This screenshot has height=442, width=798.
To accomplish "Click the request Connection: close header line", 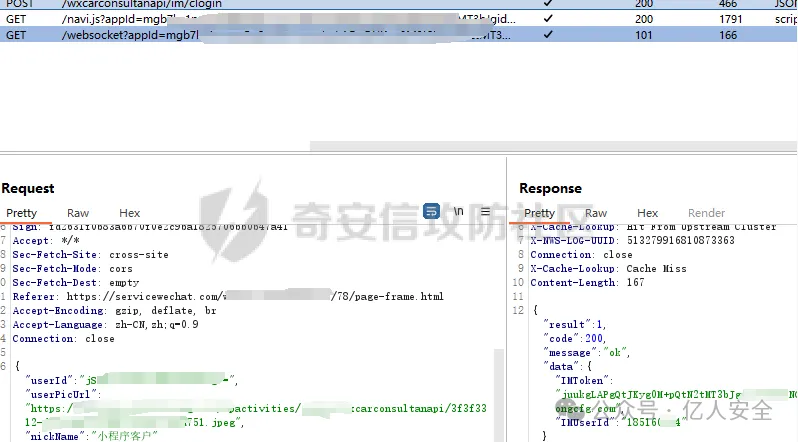I will tap(64, 339).
